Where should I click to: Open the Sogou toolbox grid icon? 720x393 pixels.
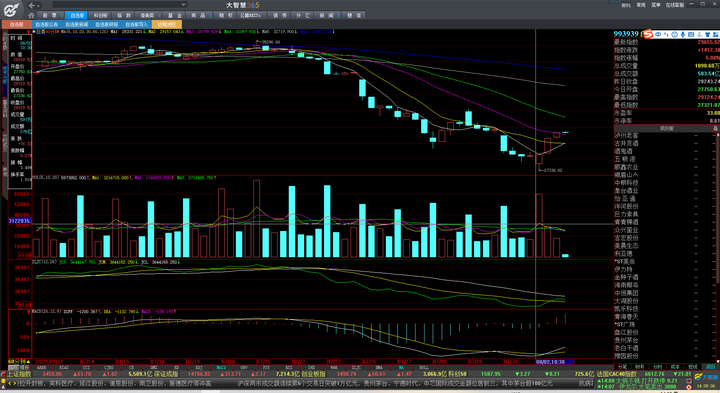[715, 34]
